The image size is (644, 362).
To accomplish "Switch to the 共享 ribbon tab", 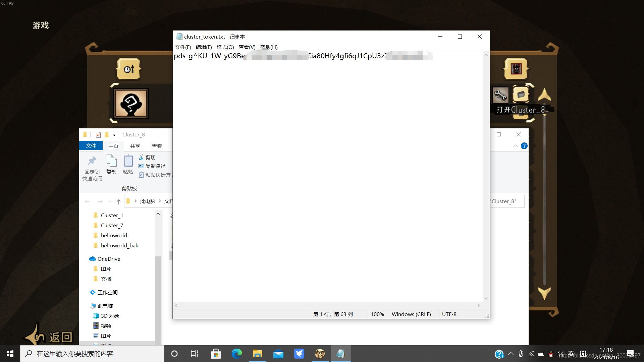I will (x=135, y=146).
